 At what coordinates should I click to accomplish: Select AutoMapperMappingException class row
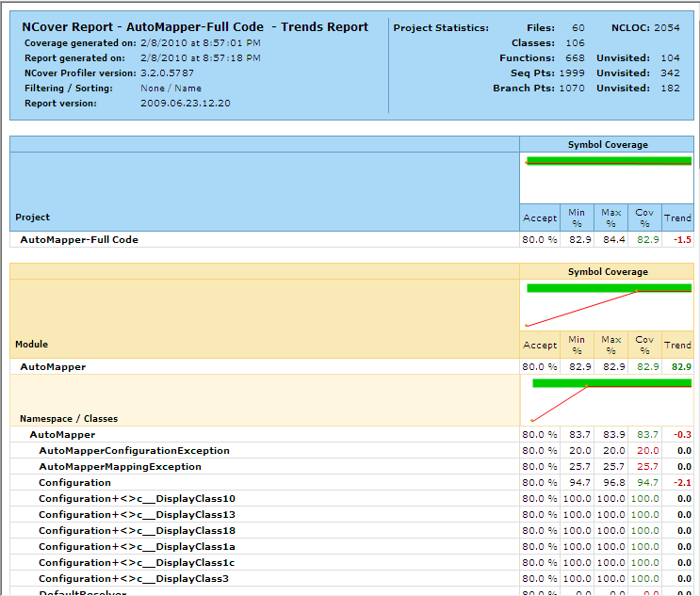120,467
